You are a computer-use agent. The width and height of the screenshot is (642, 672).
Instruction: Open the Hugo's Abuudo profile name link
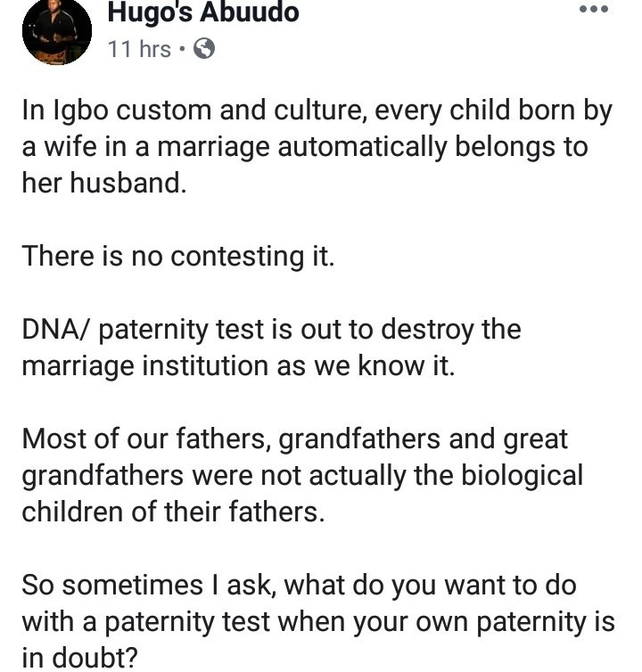203,12
